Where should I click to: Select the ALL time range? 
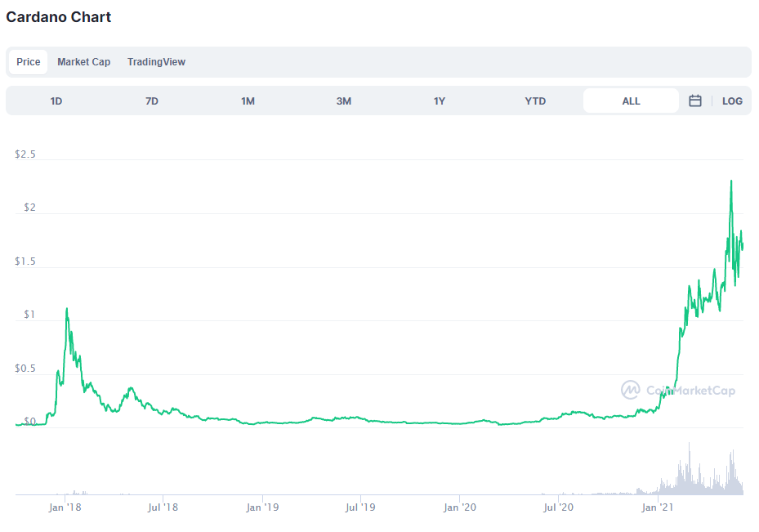(631, 101)
